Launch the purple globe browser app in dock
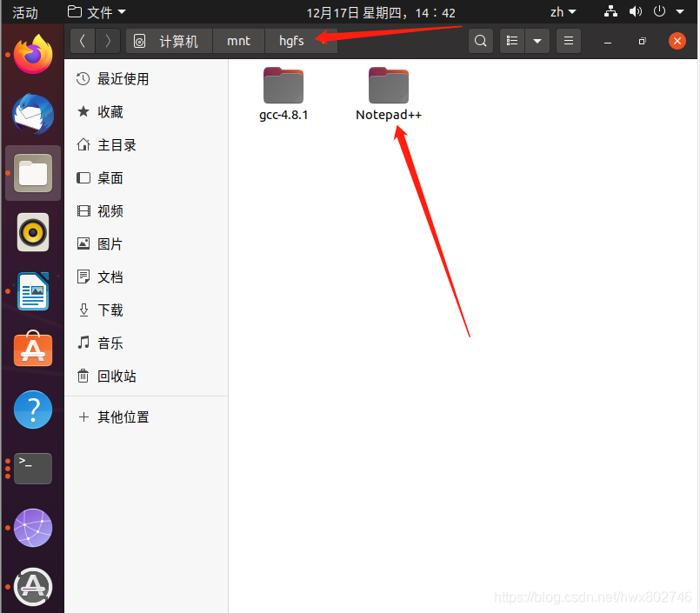Viewport: 700px width, 613px height. click(32, 528)
